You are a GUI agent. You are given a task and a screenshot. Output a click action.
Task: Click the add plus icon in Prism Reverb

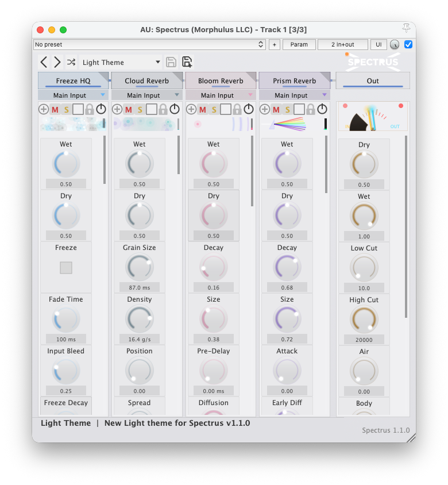coord(265,109)
